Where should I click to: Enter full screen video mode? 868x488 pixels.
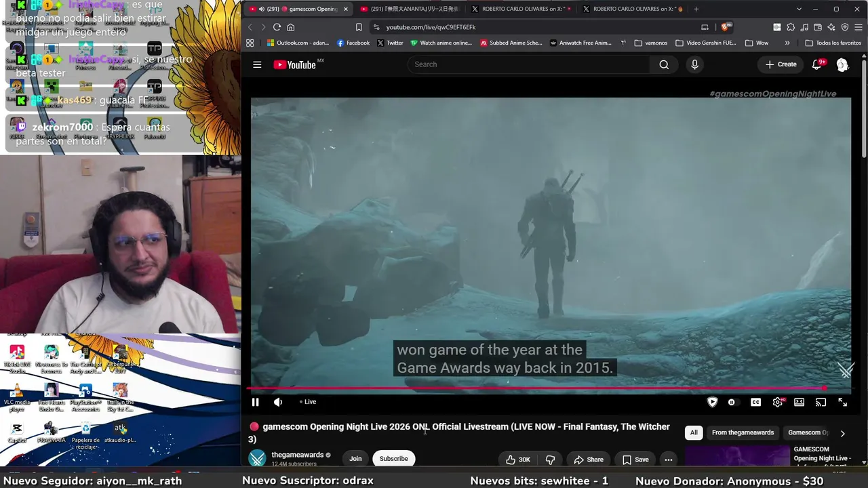point(842,402)
